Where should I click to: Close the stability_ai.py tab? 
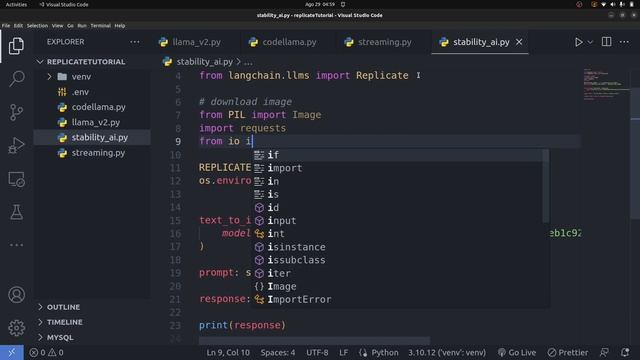(519, 42)
